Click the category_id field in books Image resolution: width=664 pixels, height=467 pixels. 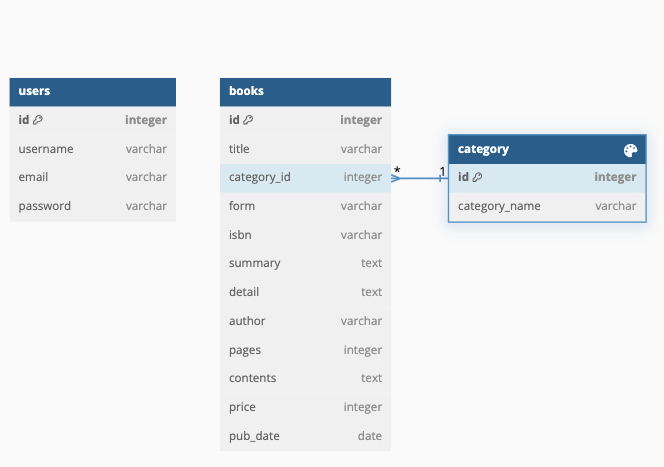305,177
